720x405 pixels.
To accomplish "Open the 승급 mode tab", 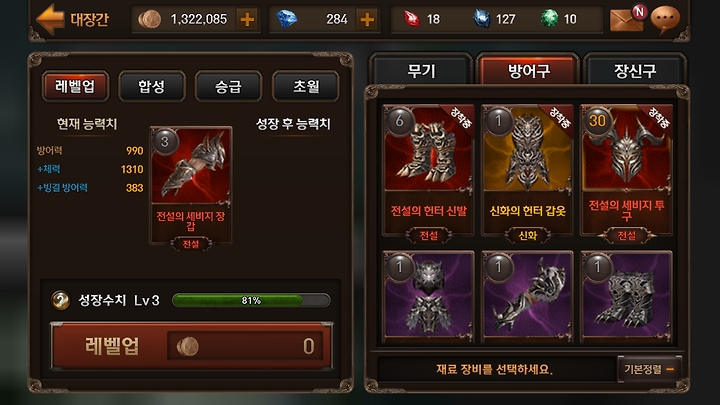I will coord(228,86).
